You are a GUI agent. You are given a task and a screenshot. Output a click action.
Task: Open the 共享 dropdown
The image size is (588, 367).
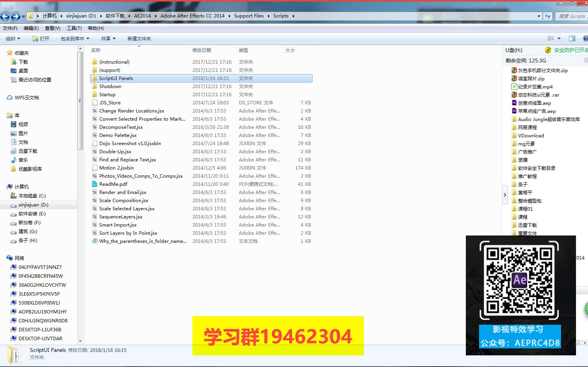pyautogui.click(x=108, y=39)
